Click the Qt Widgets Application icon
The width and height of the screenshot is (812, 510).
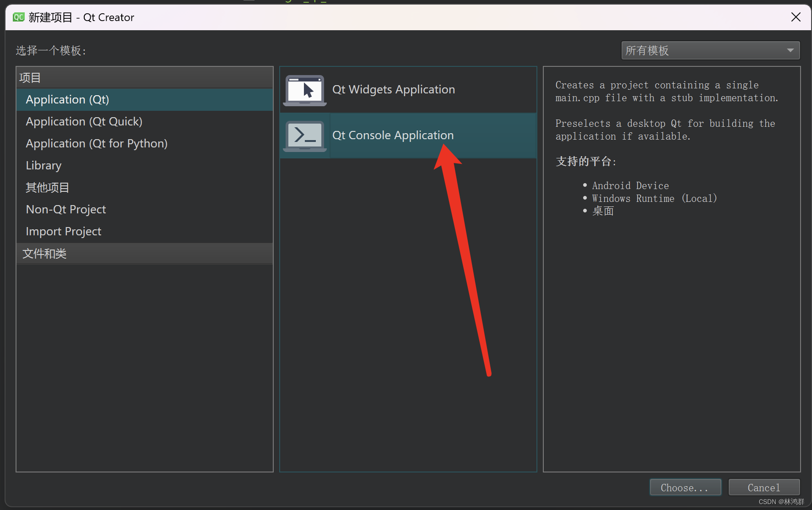(x=305, y=90)
